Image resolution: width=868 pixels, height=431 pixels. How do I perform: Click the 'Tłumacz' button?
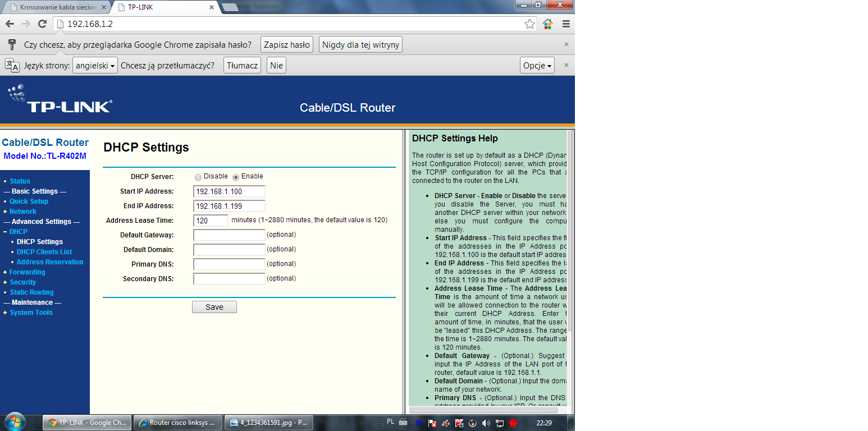coord(243,65)
